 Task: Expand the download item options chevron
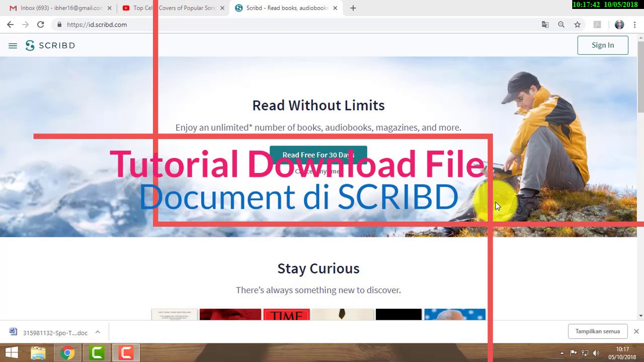[x=98, y=332]
